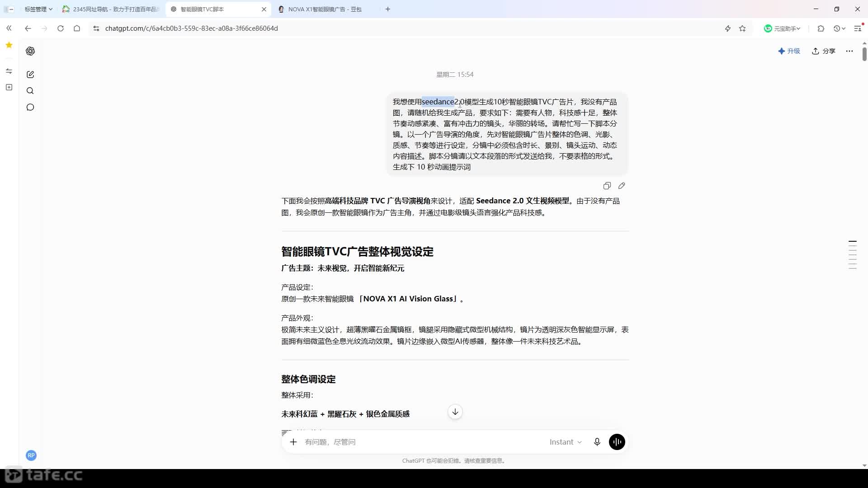
Task: Start a new chat with the compose icon
Action: click(30, 75)
